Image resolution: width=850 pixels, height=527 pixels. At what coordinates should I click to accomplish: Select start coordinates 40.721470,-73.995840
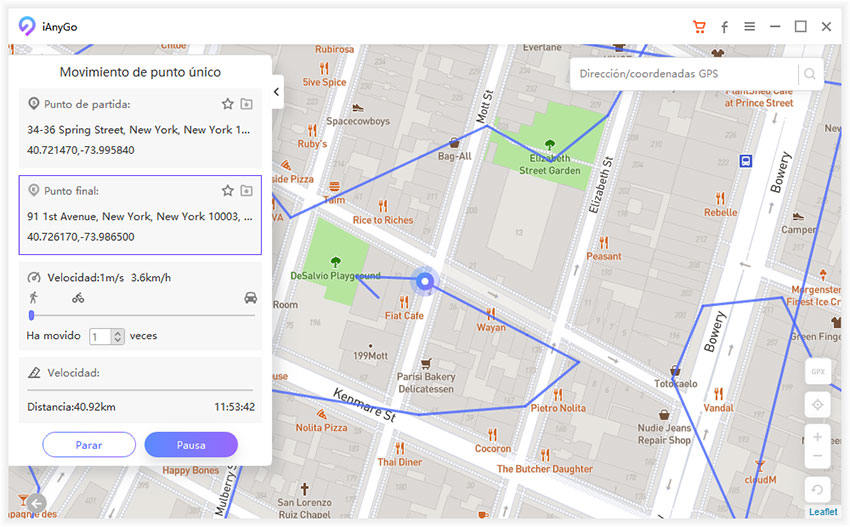click(x=81, y=150)
